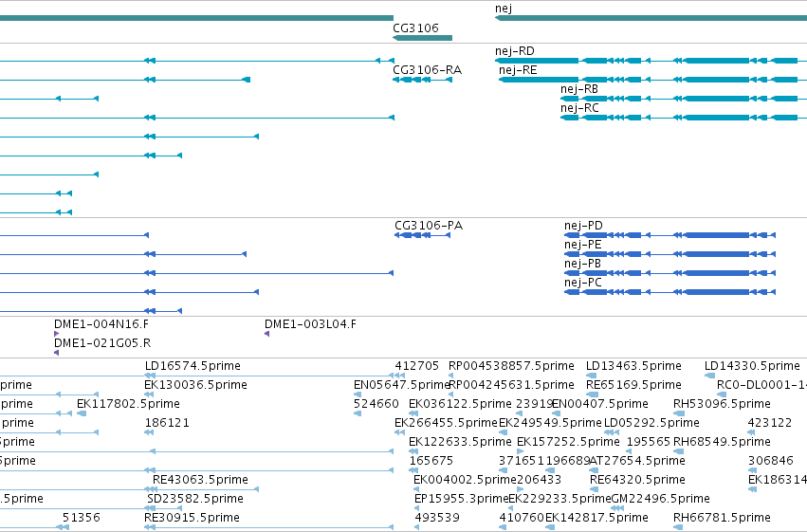Click the 410760 EST label

tap(522, 518)
